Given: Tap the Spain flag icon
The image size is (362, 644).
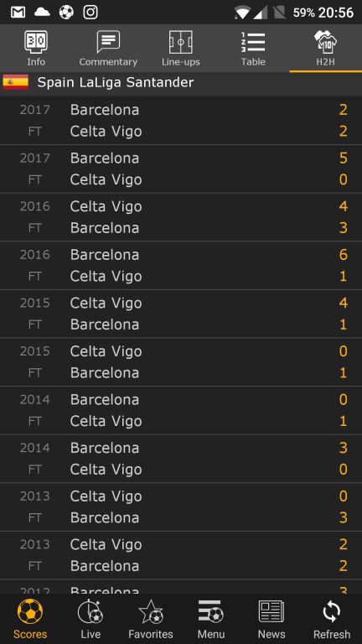Looking at the screenshot, I should click(16, 82).
